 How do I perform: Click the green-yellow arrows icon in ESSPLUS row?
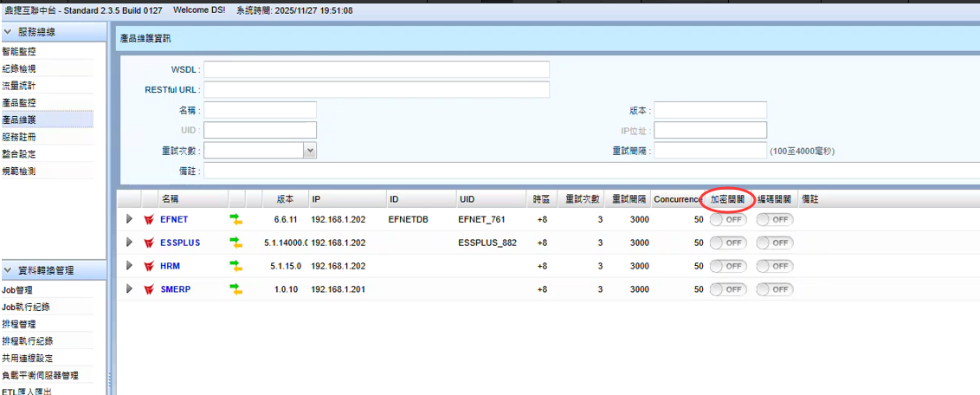(x=235, y=243)
